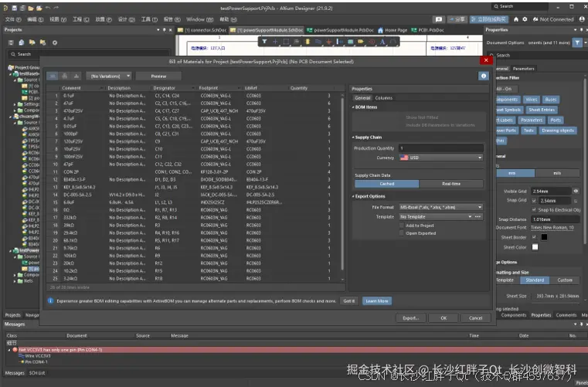The height and width of the screenshot is (387, 588).
Task: Select the arc drawing tool in schematic toolbar
Action: (x=393, y=42)
